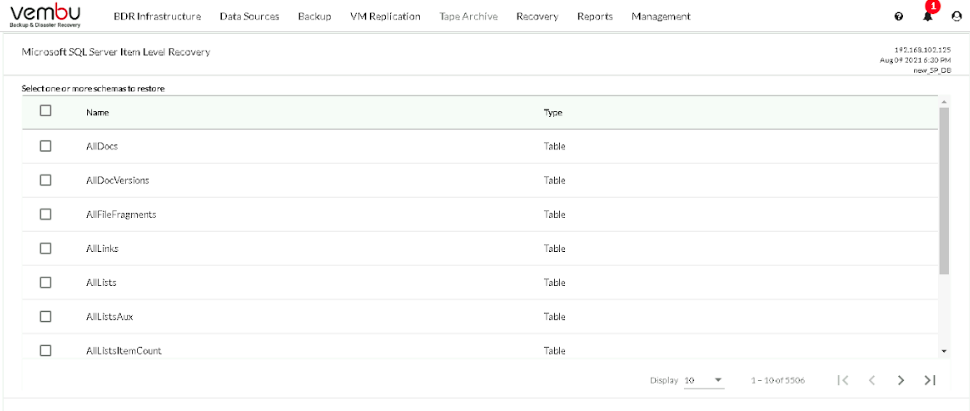Click the Table type cell for AllLinks
The image size is (970, 411).
point(554,249)
